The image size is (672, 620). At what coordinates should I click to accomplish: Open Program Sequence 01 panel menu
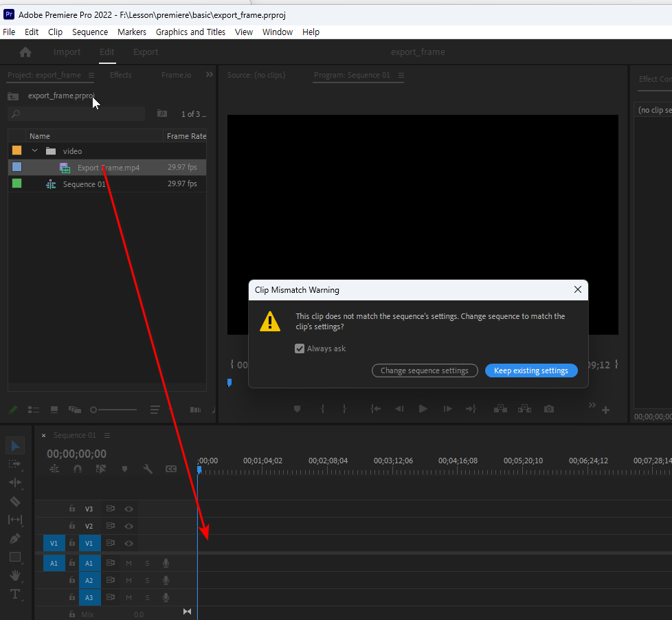tap(401, 76)
